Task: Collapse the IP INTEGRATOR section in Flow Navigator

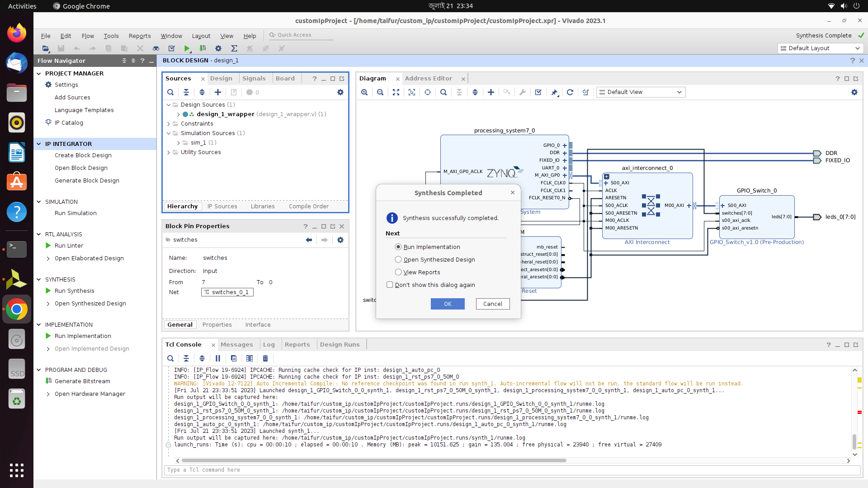Action: pyautogui.click(x=39, y=144)
